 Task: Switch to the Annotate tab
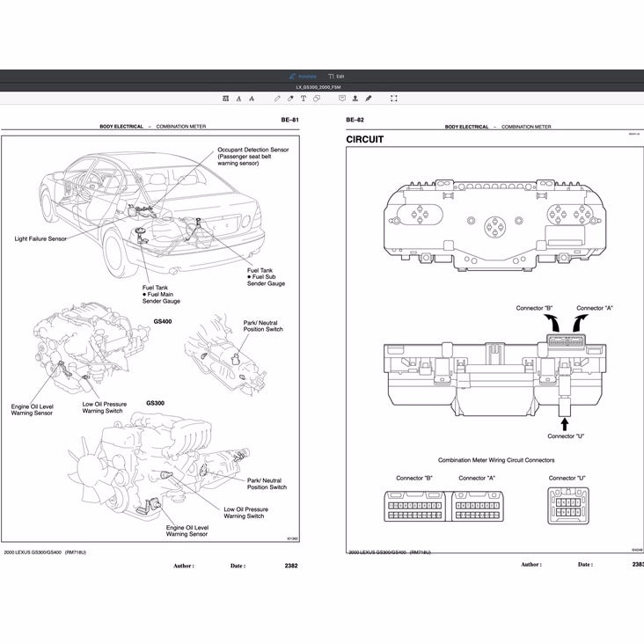pyautogui.click(x=303, y=77)
